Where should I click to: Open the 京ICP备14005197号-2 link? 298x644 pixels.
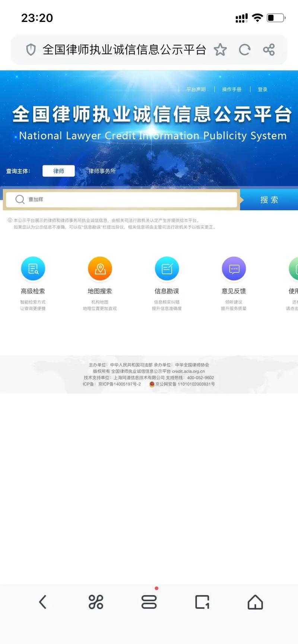120,384
